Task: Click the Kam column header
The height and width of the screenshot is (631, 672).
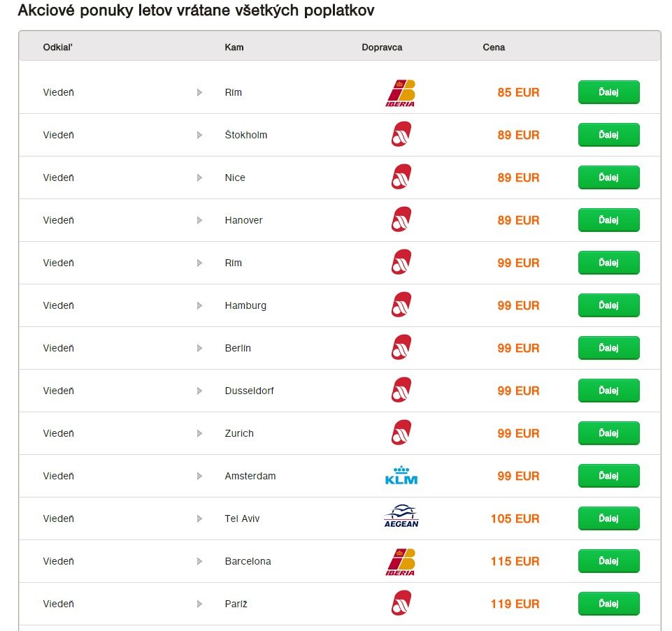Action: click(x=234, y=47)
